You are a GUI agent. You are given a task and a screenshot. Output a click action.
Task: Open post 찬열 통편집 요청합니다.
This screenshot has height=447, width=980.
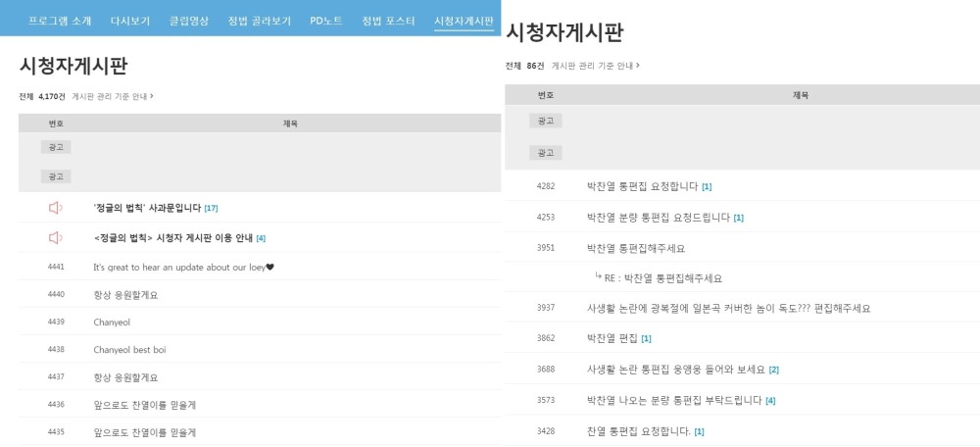pyautogui.click(x=639, y=431)
